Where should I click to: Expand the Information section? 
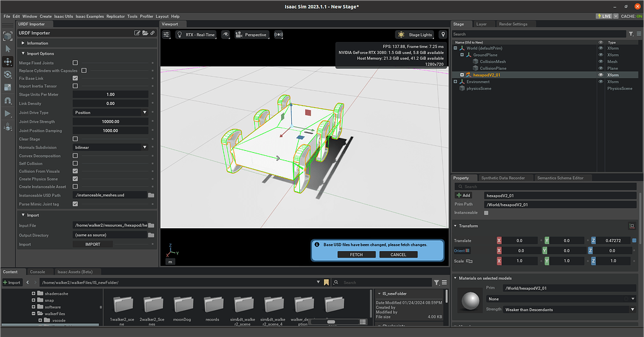pos(38,43)
